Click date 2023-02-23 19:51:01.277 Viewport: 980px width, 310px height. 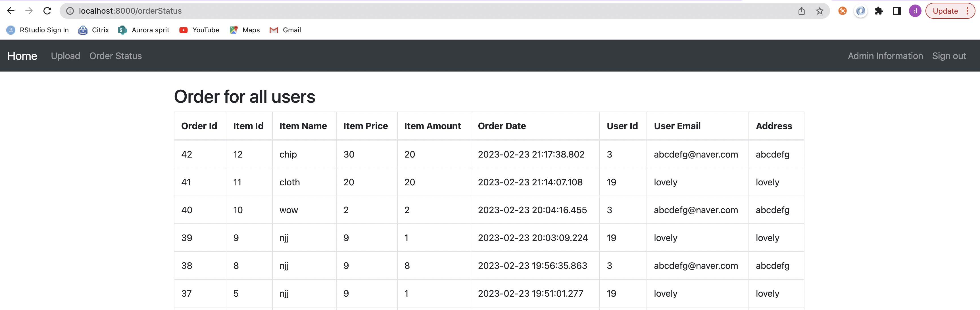pyautogui.click(x=530, y=293)
